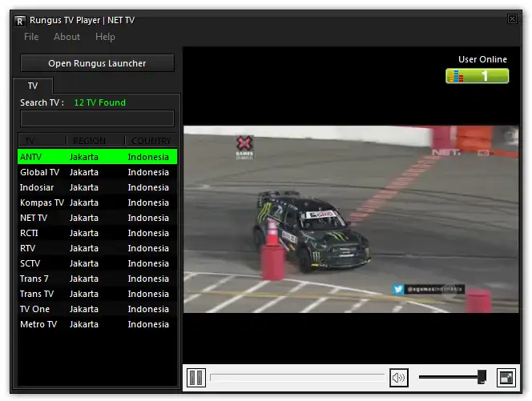
Task: Click the User Online counter badge
Action: [x=477, y=76]
